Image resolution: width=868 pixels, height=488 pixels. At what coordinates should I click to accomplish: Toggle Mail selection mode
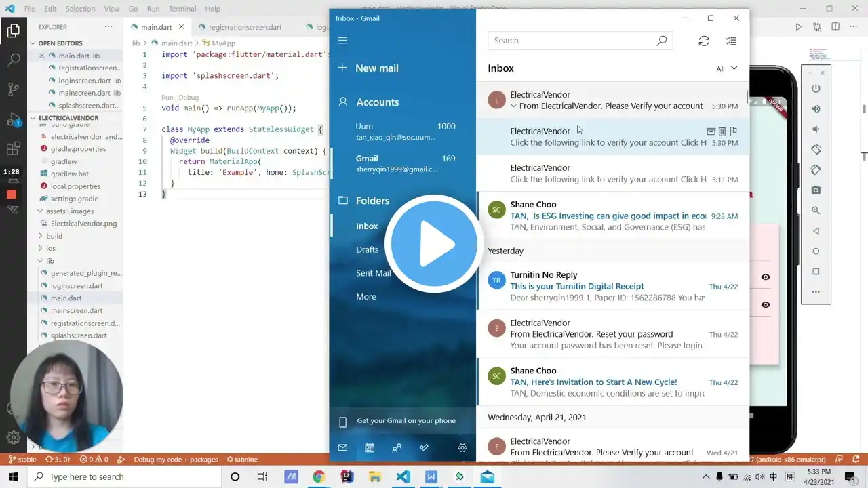click(731, 41)
